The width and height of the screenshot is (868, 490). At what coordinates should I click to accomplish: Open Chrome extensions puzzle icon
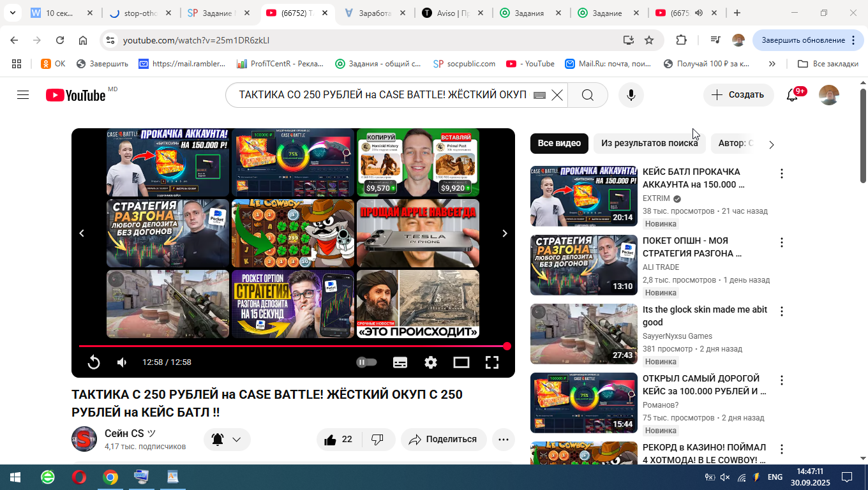pyautogui.click(x=681, y=40)
